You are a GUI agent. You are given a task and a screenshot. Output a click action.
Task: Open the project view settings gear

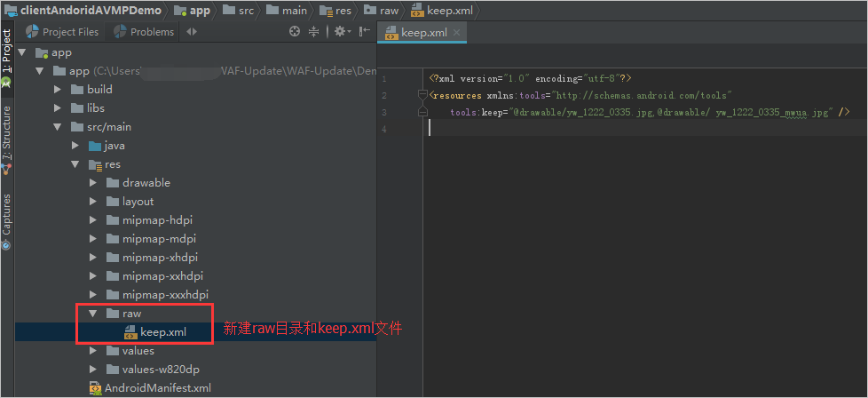tap(343, 32)
